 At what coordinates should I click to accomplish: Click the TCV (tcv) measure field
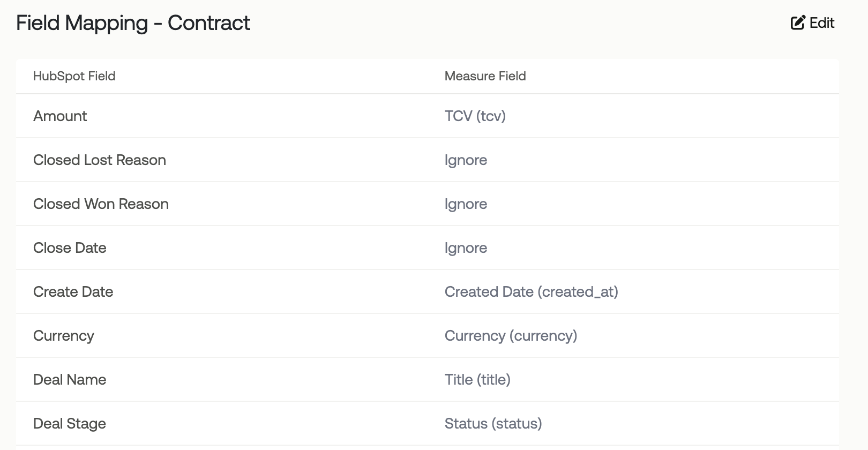[x=475, y=116]
